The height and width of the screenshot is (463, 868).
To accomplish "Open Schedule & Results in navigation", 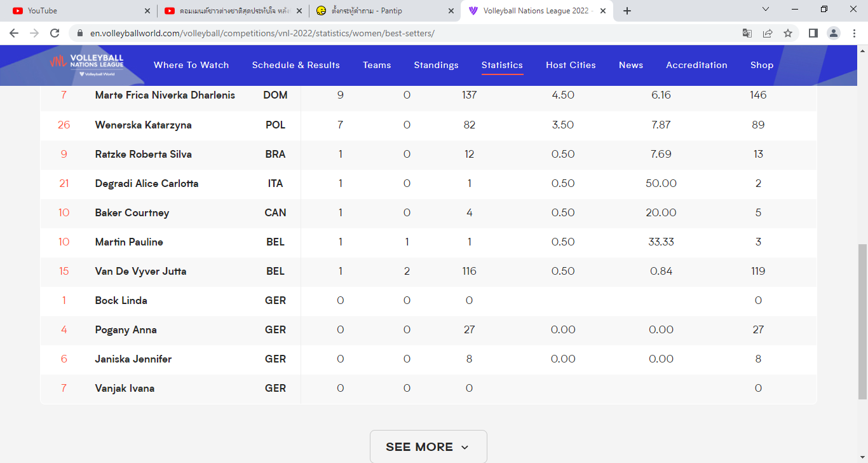I will 295,65.
